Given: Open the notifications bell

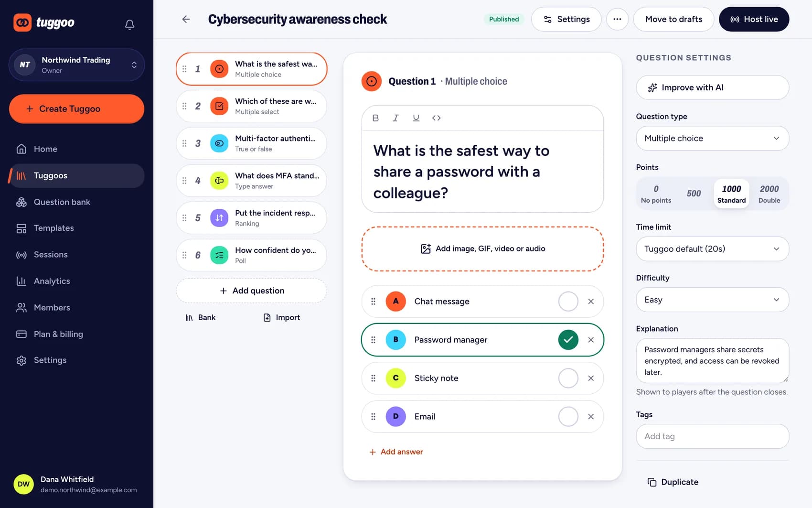Looking at the screenshot, I should [129, 24].
